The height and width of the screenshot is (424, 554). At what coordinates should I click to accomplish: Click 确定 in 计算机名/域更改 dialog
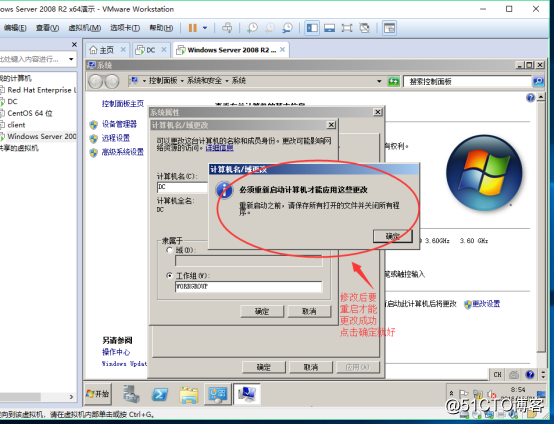[262, 311]
